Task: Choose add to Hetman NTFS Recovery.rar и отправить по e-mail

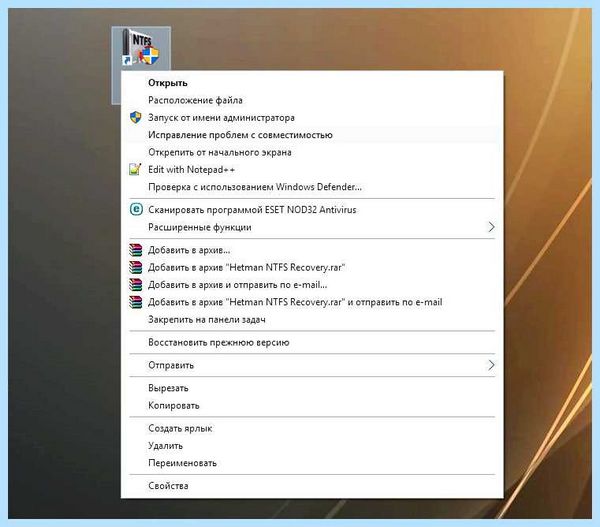Action: coord(312,302)
